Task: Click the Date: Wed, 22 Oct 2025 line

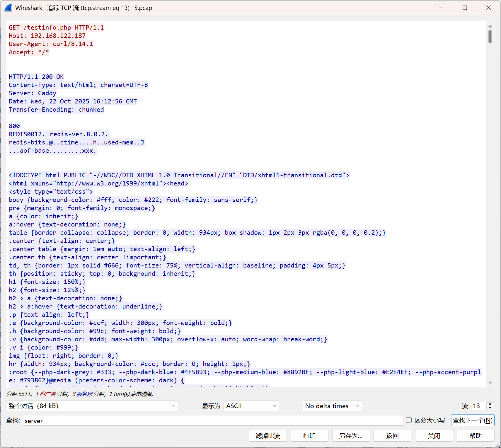Action: pos(73,101)
